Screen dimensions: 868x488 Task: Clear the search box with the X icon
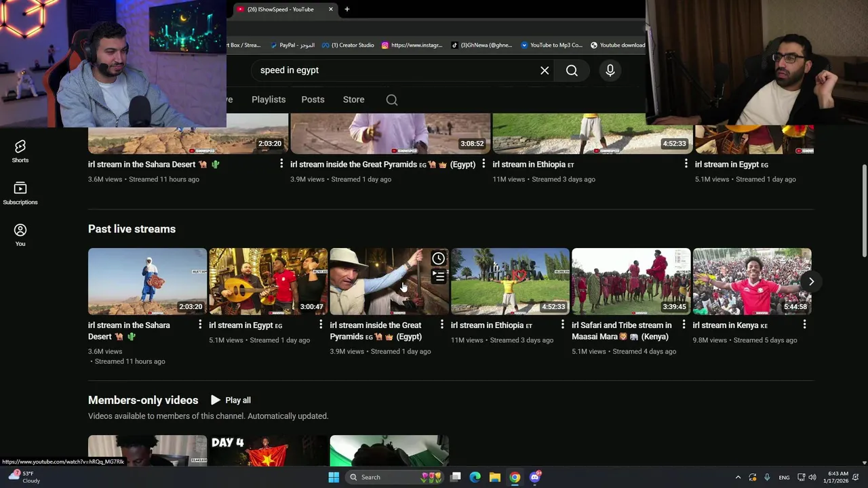545,70
